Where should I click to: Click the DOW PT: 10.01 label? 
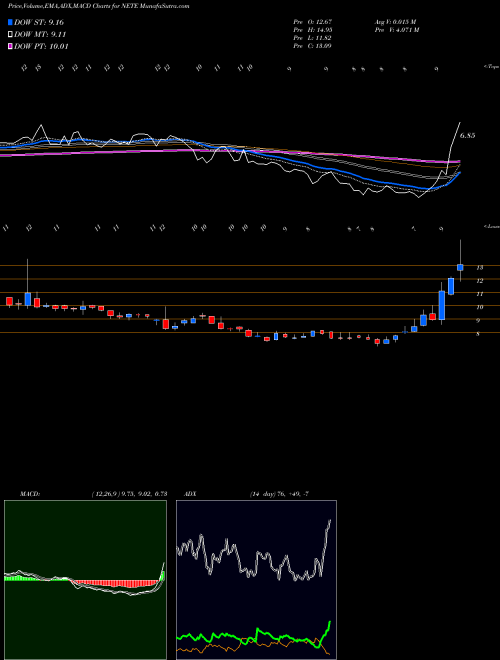[x=41, y=46]
